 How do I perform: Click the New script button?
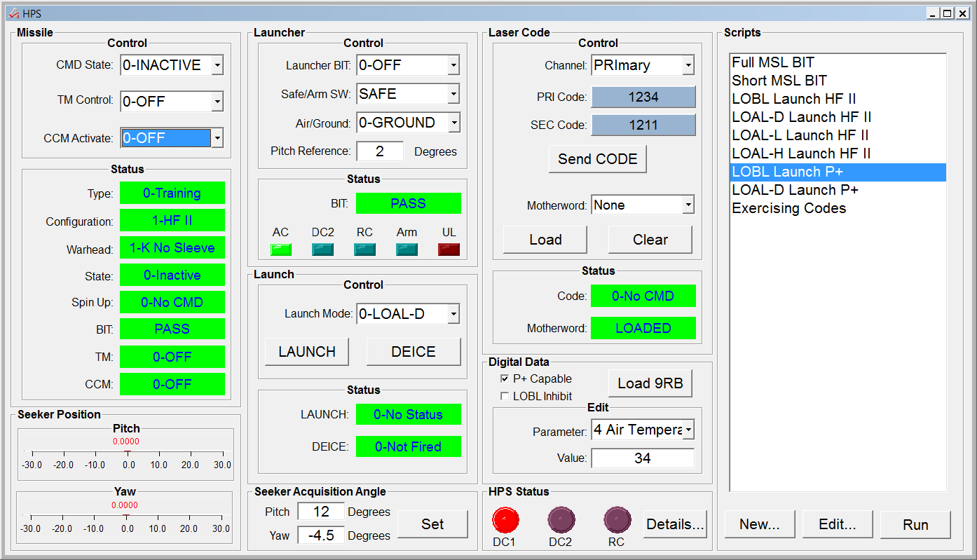(759, 525)
